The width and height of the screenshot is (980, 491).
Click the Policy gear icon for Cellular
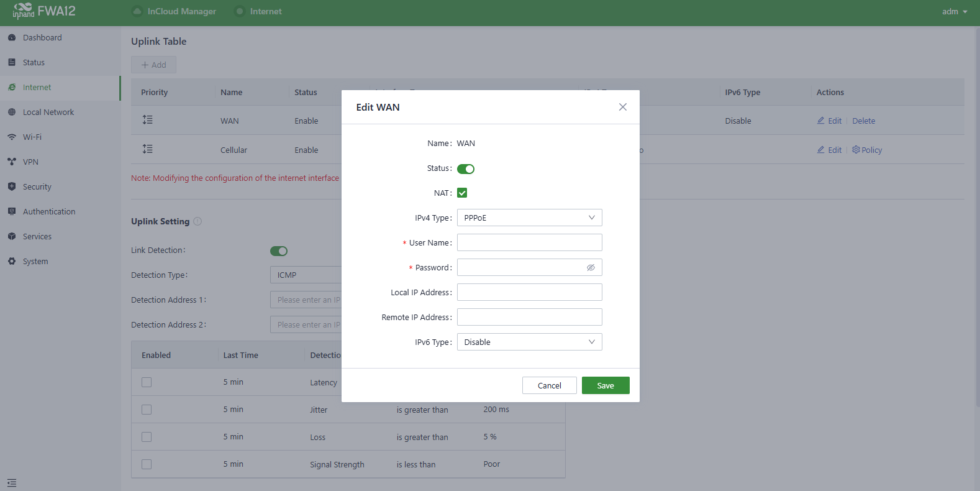(x=856, y=150)
